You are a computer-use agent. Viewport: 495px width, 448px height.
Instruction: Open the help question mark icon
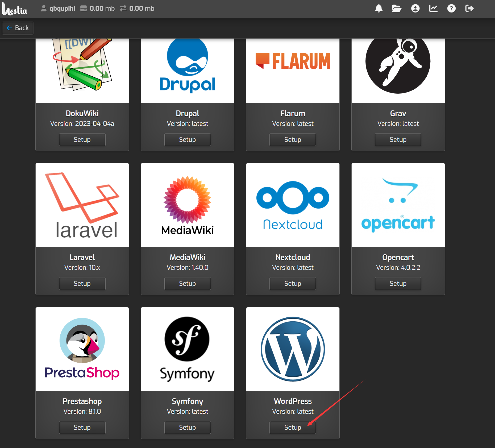click(451, 9)
